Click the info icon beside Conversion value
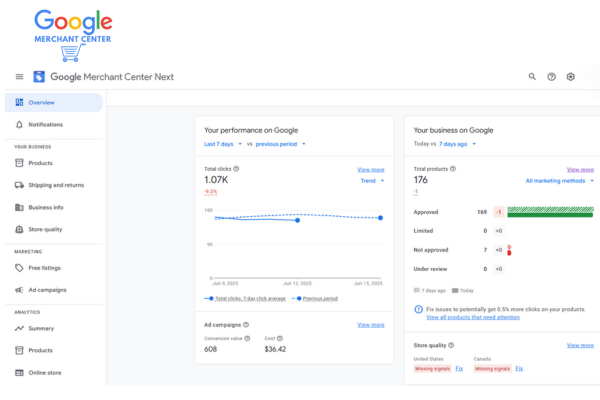This screenshot has height=400, width=600. tap(247, 338)
